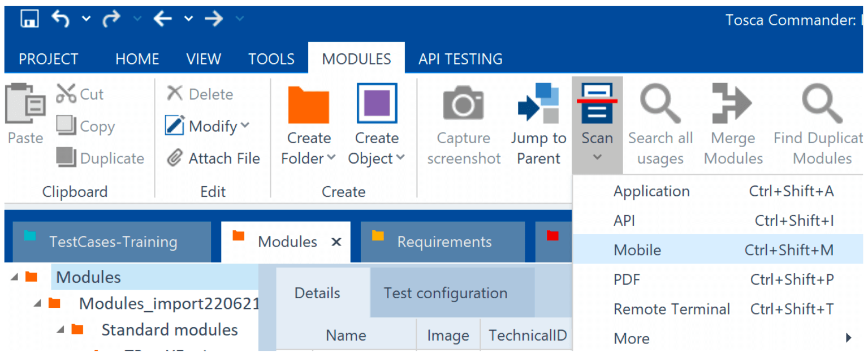Click the Copy button in Clipboard group
This screenshot has height=357, width=868.
86,126
